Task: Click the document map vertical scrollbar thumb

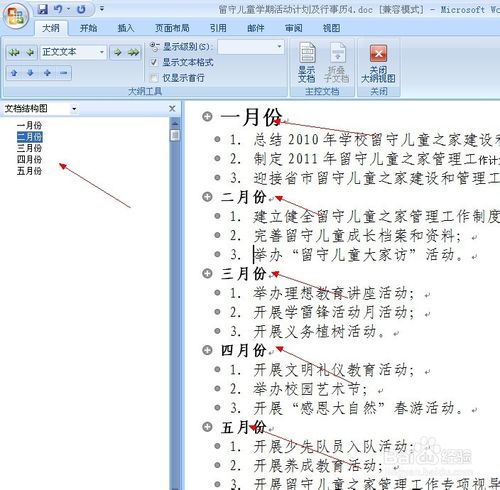Action: 175,135
